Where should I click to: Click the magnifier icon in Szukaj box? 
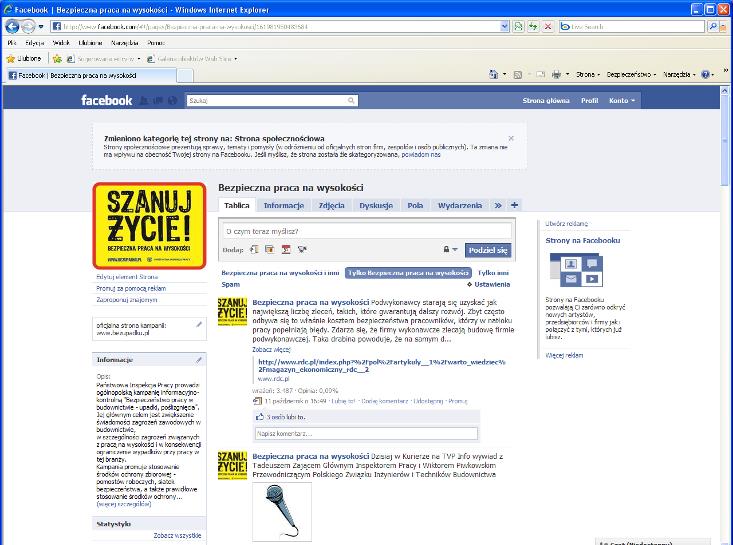pos(352,100)
